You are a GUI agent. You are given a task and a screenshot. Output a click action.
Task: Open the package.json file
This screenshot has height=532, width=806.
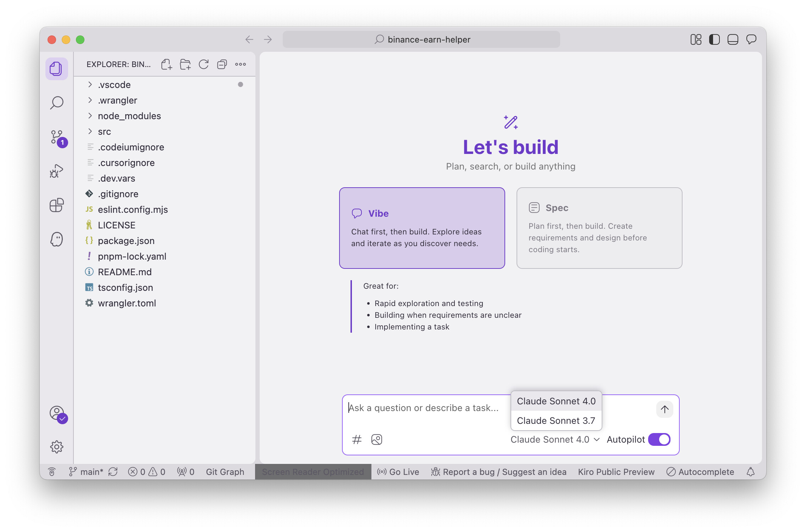[165, 241]
